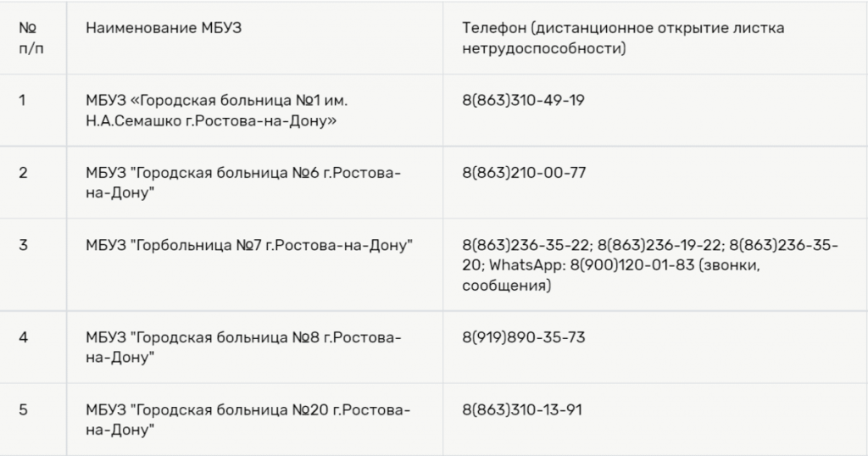The width and height of the screenshot is (868, 456).
Task: Click phone number 8(863)310-49-19
Action: point(523,100)
